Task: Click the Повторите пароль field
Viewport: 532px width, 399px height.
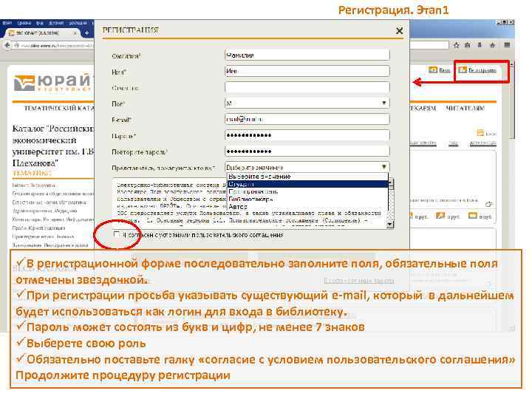Action: tap(307, 151)
